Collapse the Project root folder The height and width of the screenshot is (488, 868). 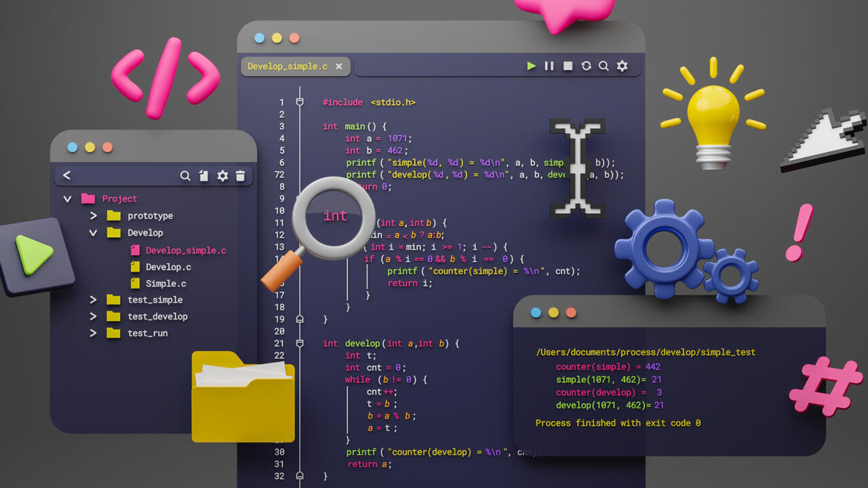coord(67,199)
